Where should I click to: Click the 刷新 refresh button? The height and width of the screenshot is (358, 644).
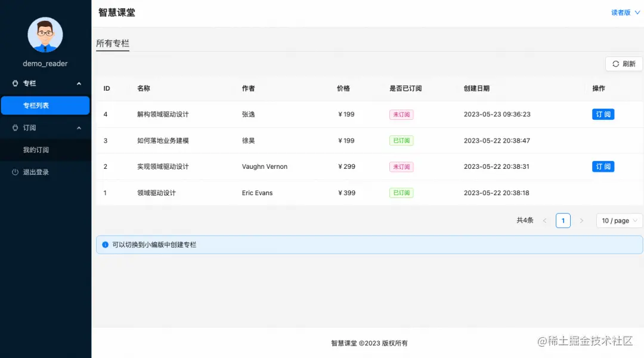coord(624,64)
